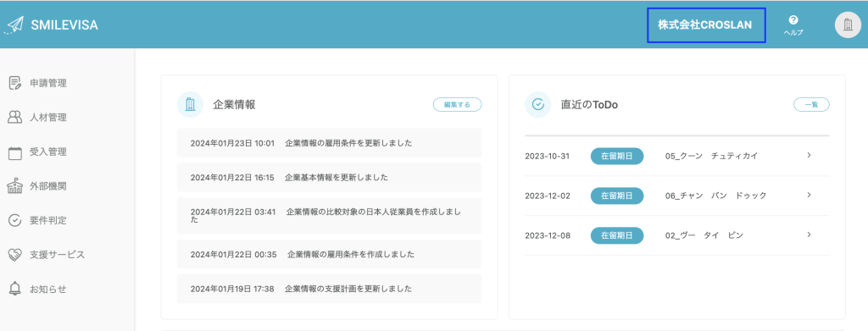Open the ヘルプ question mark icon
The image size is (868, 331).
pyautogui.click(x=793, y=19)
